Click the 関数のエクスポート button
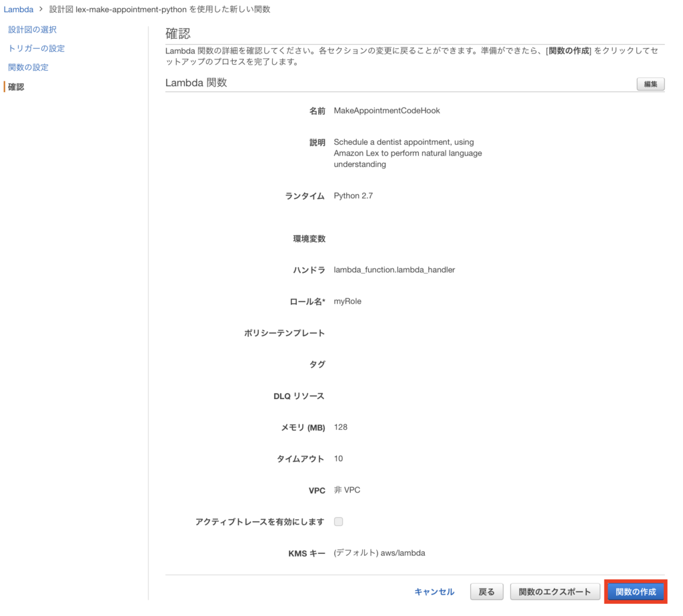 tap(555, 591)
